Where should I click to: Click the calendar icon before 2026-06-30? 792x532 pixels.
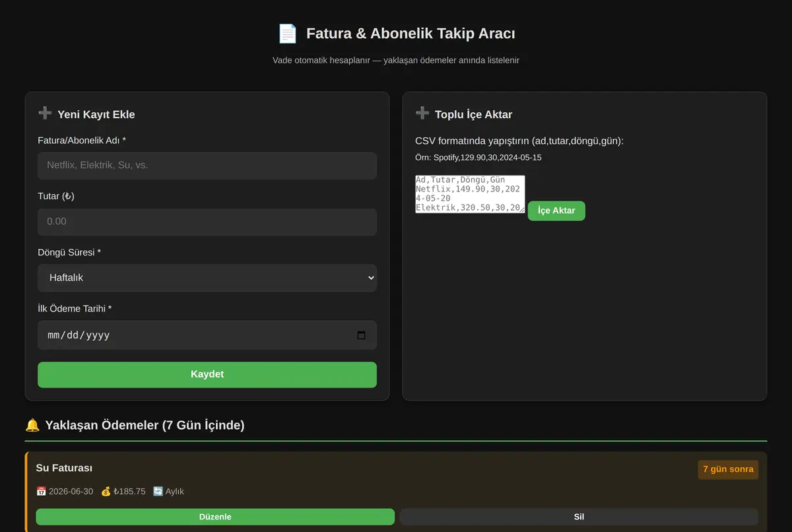click(41, 491)
